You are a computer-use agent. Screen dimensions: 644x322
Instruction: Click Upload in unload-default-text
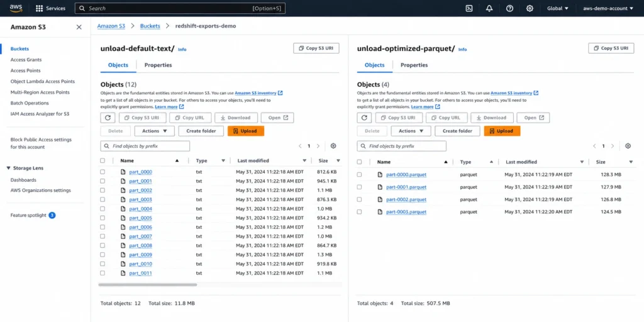pos(246,131)
